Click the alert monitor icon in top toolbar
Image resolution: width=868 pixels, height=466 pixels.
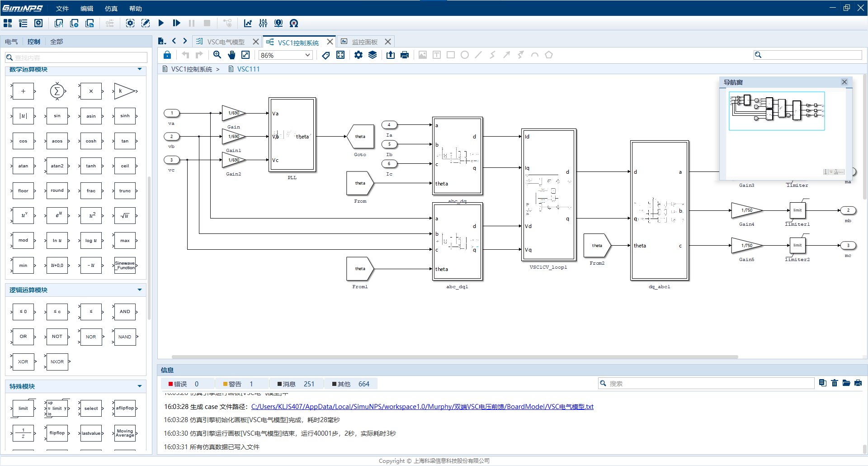[x=278, y=23]
